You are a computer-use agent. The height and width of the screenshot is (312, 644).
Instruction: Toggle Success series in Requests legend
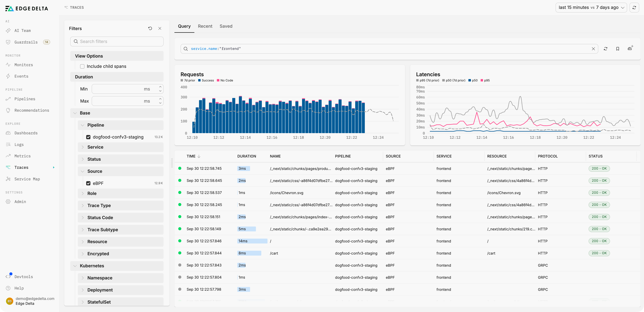click(206, 80)
